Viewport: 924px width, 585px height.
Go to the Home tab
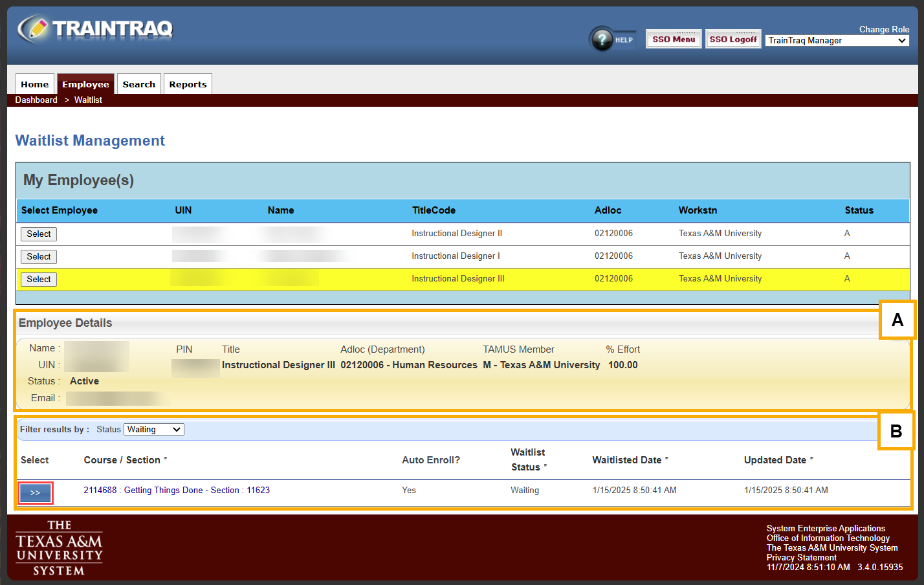pyautogui.click(x=35, y=84)
